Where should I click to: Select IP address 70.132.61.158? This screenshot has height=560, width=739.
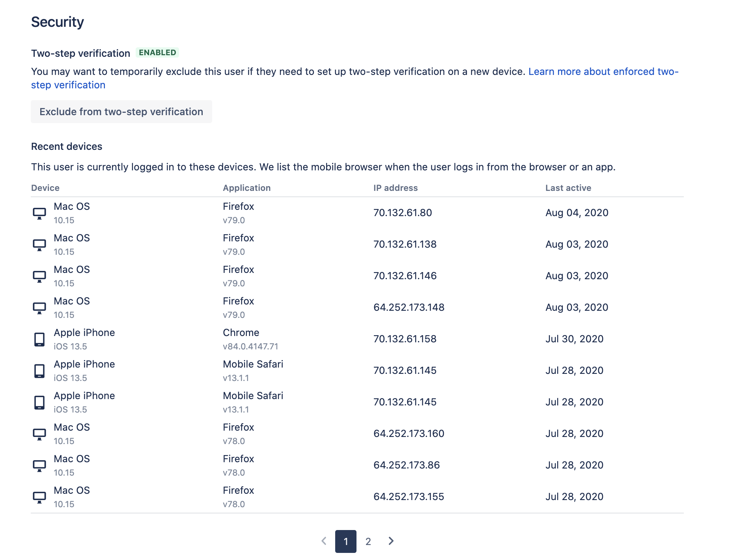(405, 339)
